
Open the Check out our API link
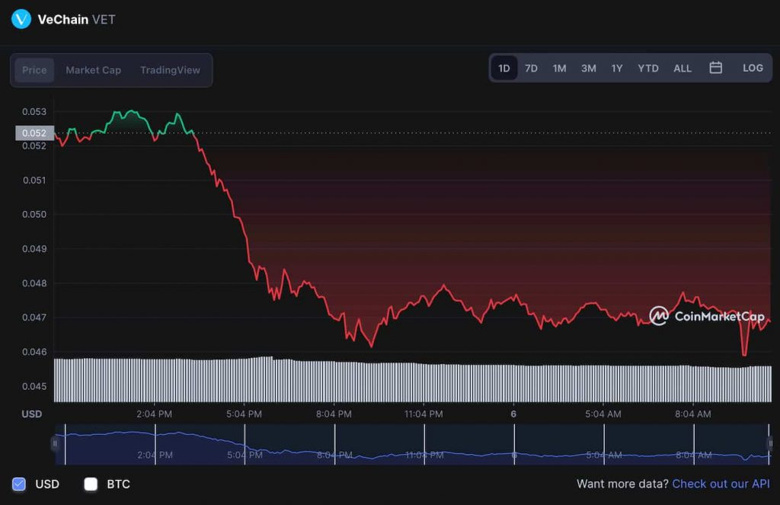click(x=720, y=484)
